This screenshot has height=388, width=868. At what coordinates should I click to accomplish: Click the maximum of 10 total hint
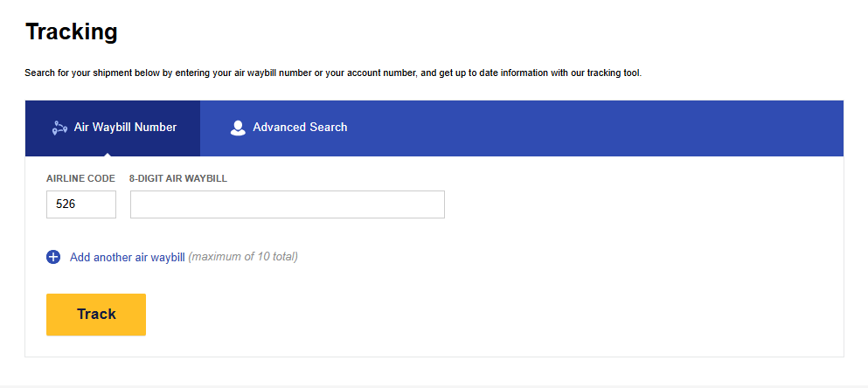(243, 257)
